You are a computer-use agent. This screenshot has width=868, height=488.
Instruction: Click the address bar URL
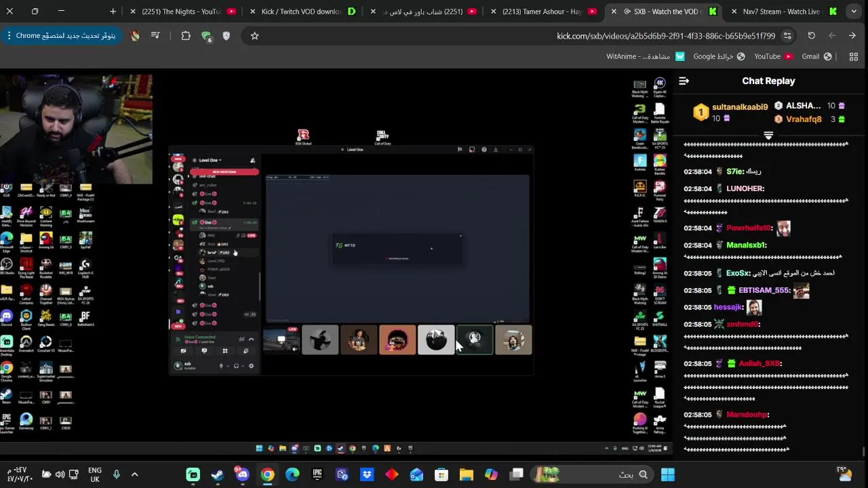click(665, 36)
